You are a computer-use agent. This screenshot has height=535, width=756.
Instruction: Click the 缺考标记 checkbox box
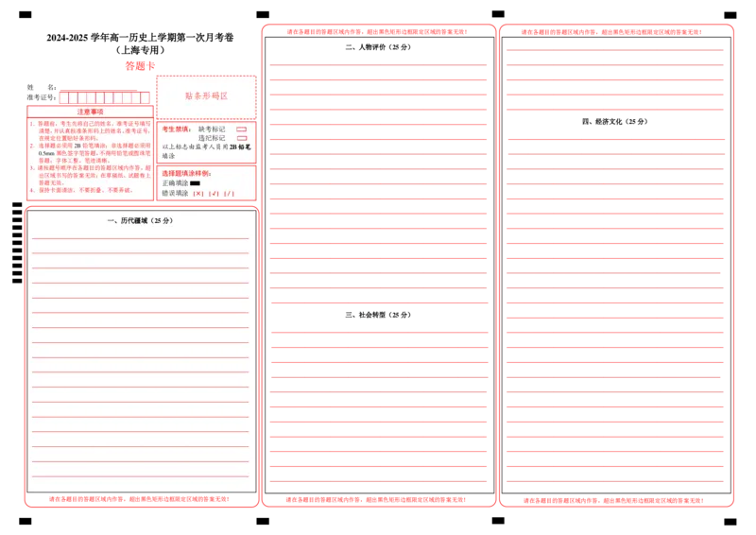click(x=241, y=129)
